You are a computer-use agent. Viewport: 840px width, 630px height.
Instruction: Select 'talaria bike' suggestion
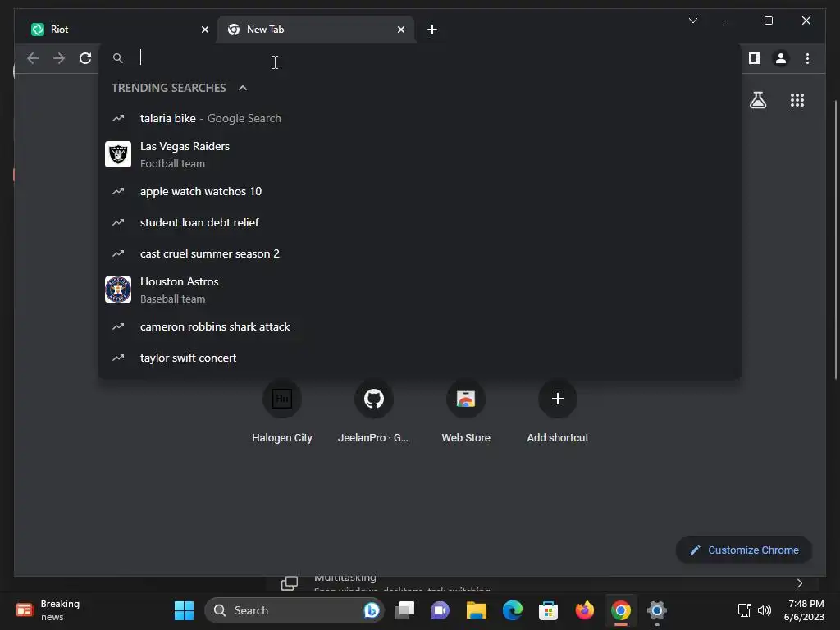(420, 118)
